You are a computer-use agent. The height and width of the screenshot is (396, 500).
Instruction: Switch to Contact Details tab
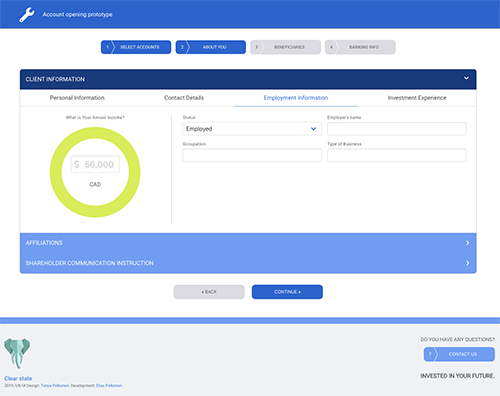point(184,98)
